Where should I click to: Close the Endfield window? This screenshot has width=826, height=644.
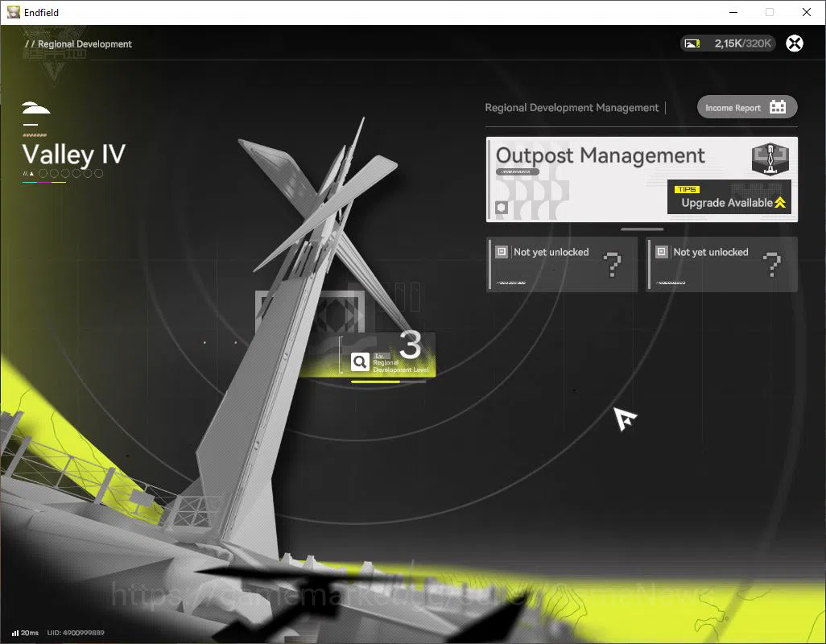pos(807,12)
